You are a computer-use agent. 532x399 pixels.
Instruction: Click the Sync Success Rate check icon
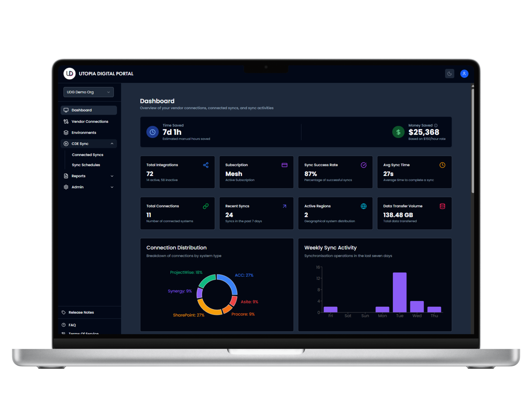click(364, 165)
